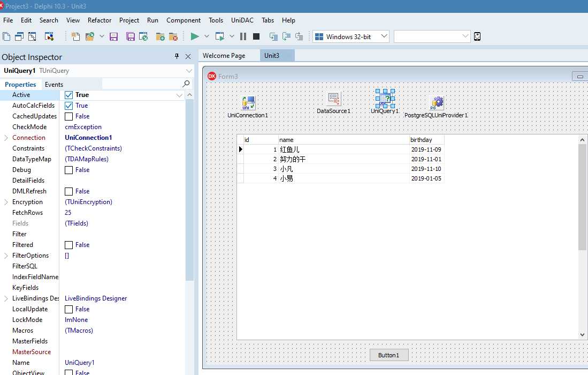Image resolution: width=588 pixels, height=375 pixels.
Task: Click the name column header
Action: 343,140
